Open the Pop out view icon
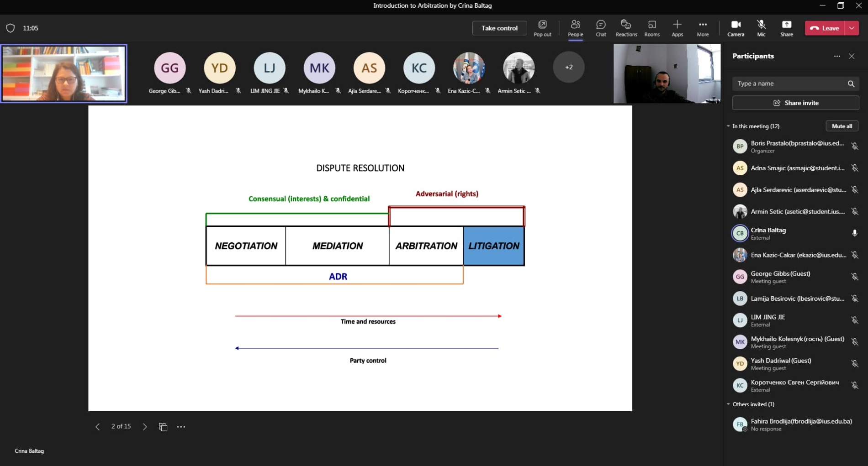This screenshot has height=466, width=868. (542, 28)
